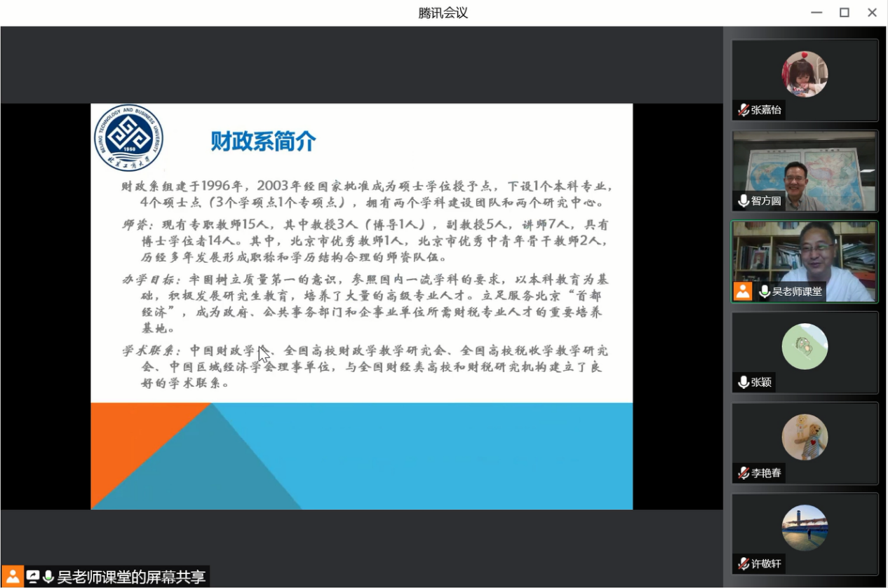Click 许敬轩's muted microphone icon
888x588 pixels.
(743, 563)
